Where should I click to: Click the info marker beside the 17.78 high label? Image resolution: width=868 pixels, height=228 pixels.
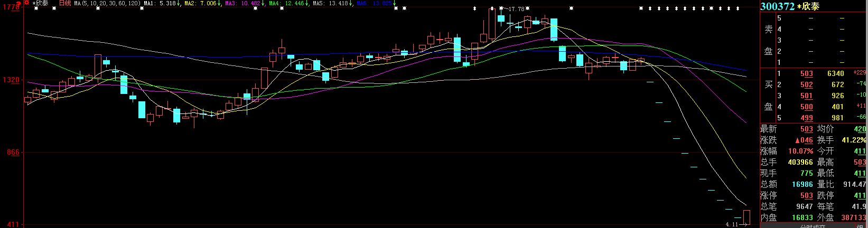[x=500, y=9]
